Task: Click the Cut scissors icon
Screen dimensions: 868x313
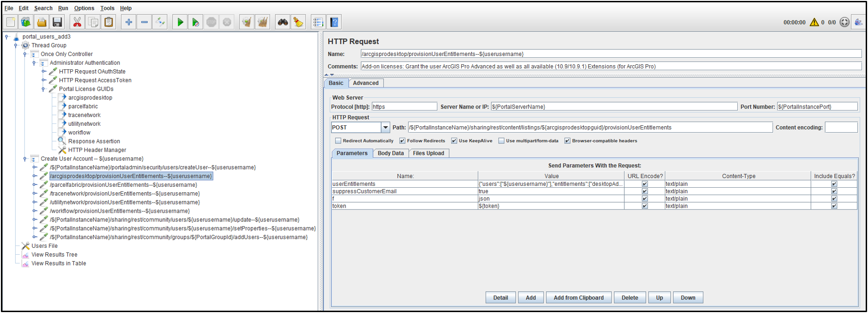Action: (x=77, y=22)
